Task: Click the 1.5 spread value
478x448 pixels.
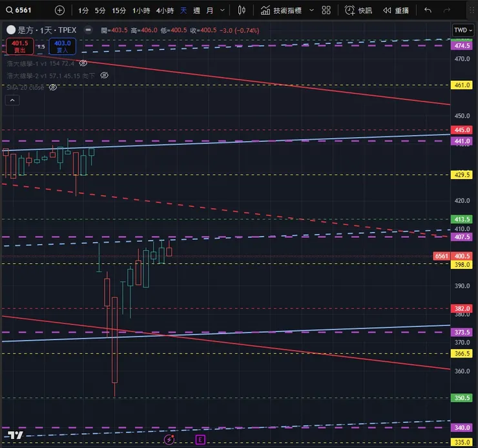Action: point(41,47)
